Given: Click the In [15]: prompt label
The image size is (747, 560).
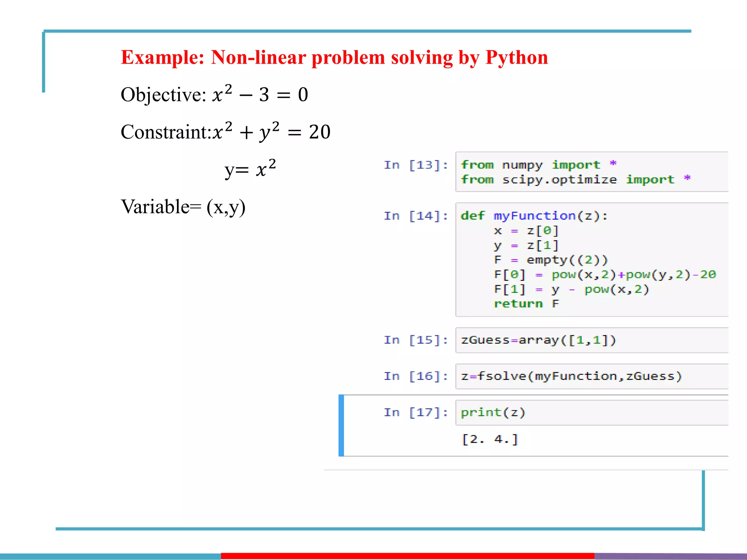Looking at the screenshot, I should tap(416, 340).
